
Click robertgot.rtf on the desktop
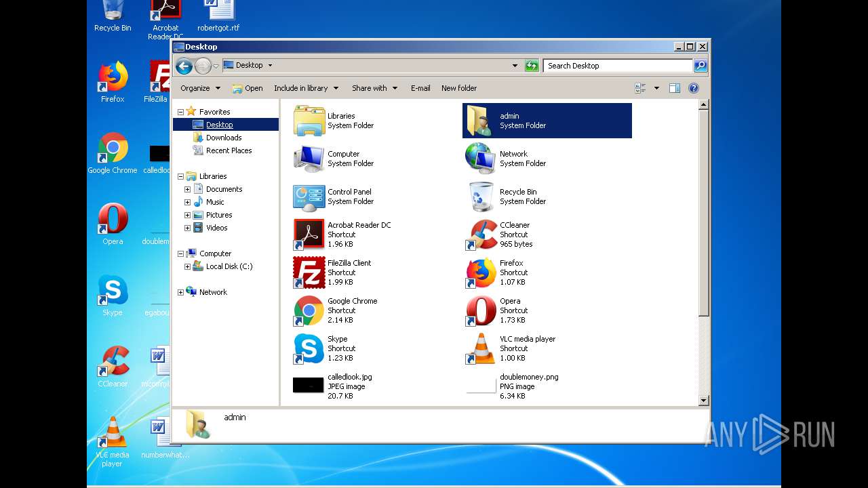(x=218, y=16)
